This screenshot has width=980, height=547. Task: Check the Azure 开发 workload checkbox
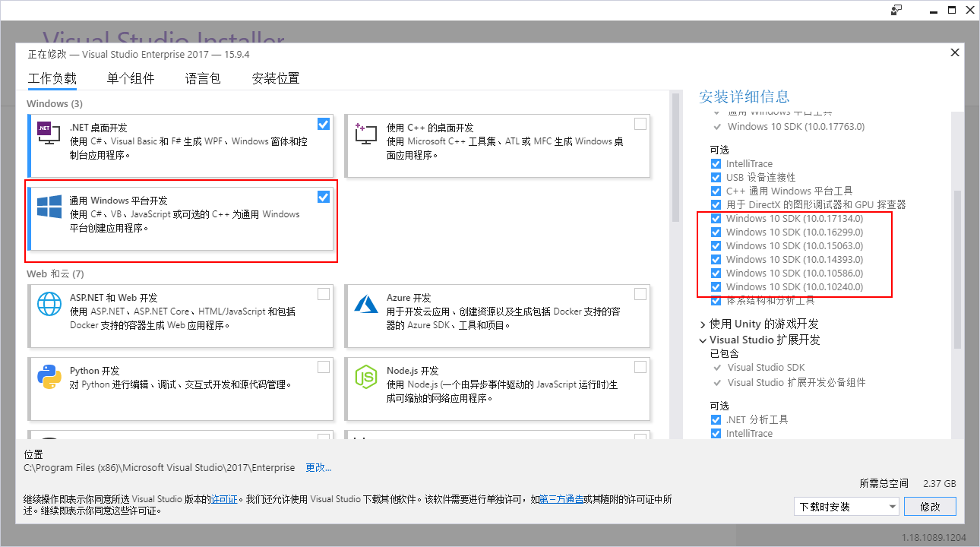pos(640,294)
